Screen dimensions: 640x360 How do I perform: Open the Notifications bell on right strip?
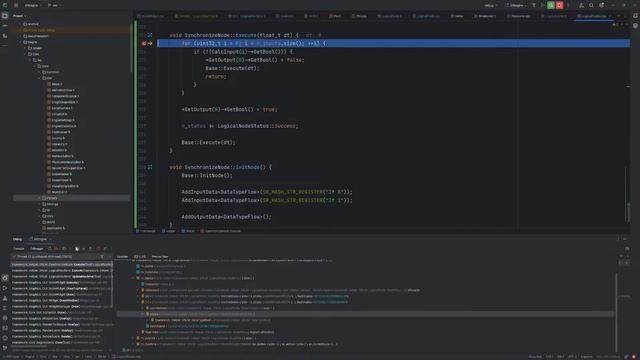[x=635, y=16]
